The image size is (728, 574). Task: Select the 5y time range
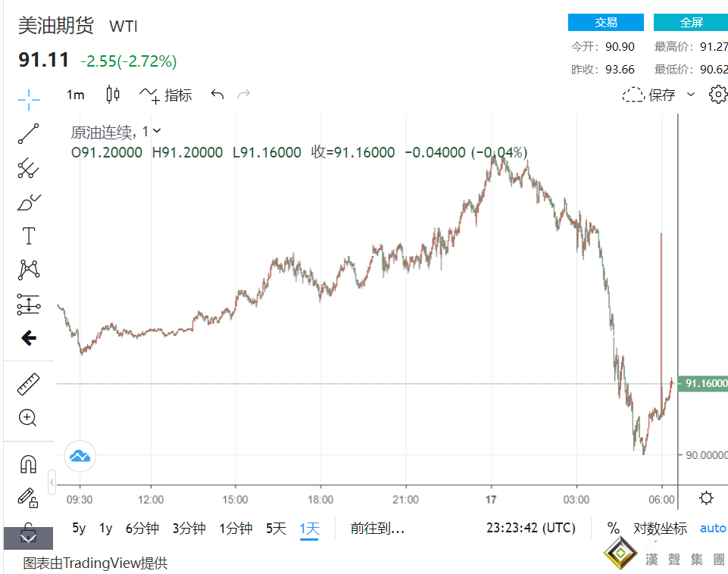[x=79, y=529]
